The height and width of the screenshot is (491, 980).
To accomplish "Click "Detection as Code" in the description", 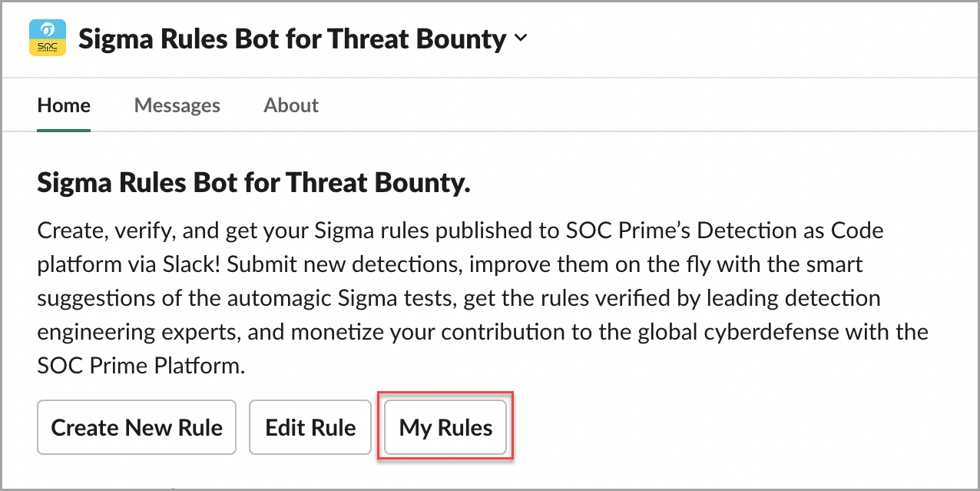I will (793, 231).
